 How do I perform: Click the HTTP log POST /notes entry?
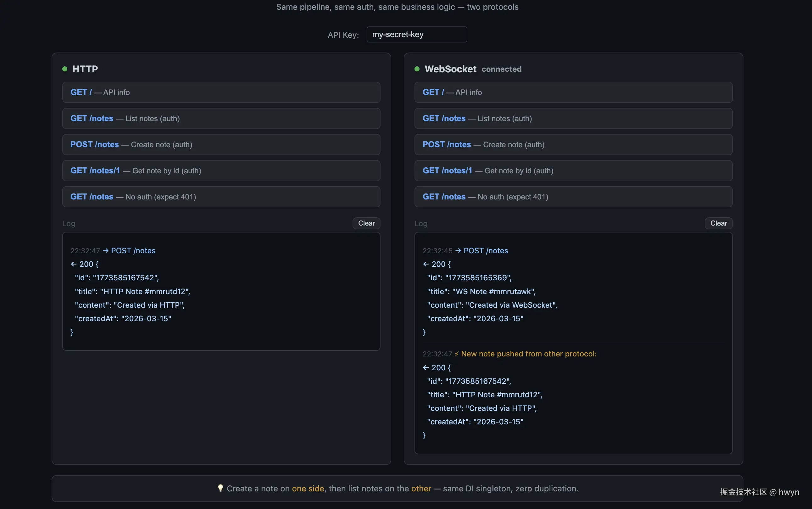[133, 251]
